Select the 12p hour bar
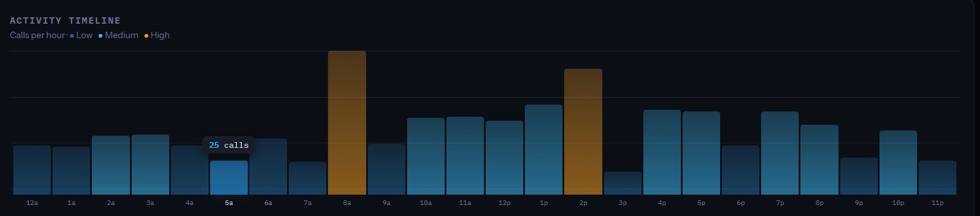 pyautogui.click(x=504, y=158)
